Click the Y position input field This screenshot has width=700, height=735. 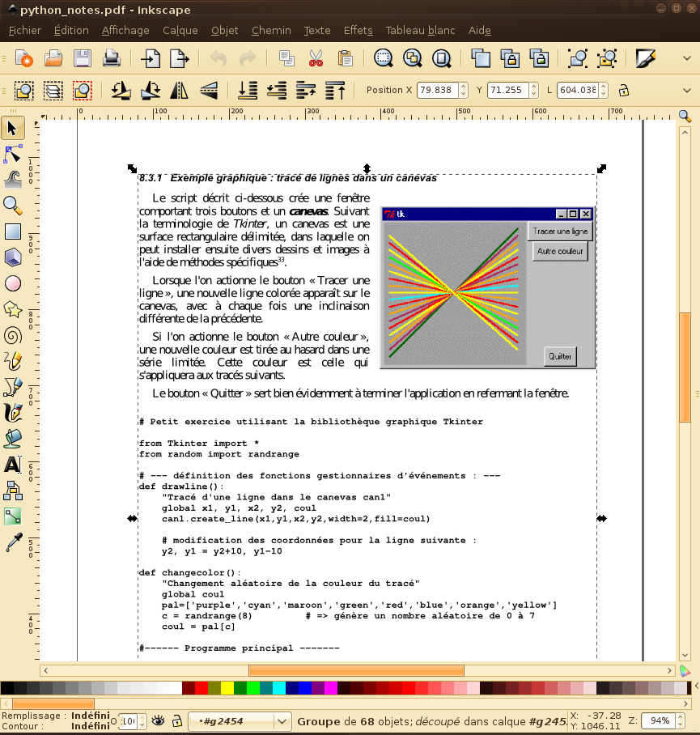[507, 90]
